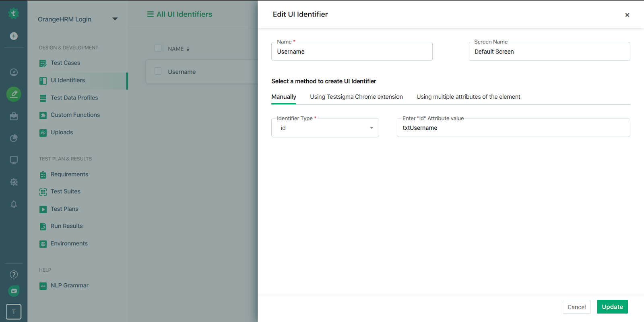Toggle the select-all checkbox next to NAME
Viewport: 644px width, 322px height.
(x=158, y=48)
